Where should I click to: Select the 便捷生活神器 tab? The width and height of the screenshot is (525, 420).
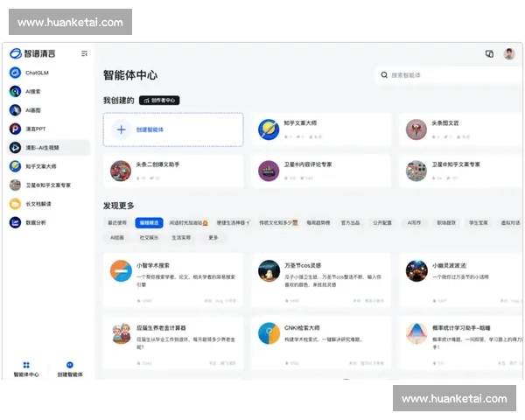click(233, 223)
